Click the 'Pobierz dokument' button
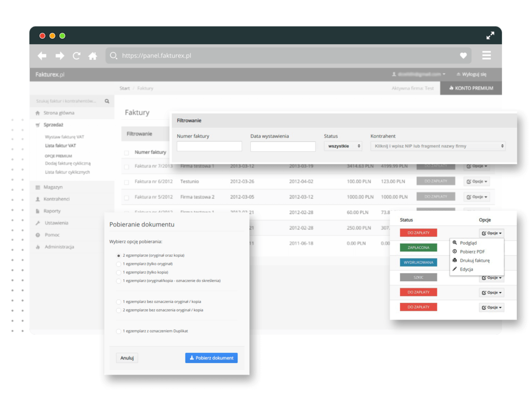The width and height of the screenshot is (532, 414). [x=211, y=358]
